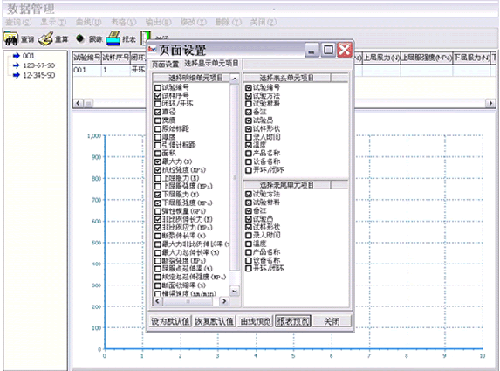Check 断面收缩率 (%) checkbox
Viewport: 500px width, 371px height.
tap(158, 286)
